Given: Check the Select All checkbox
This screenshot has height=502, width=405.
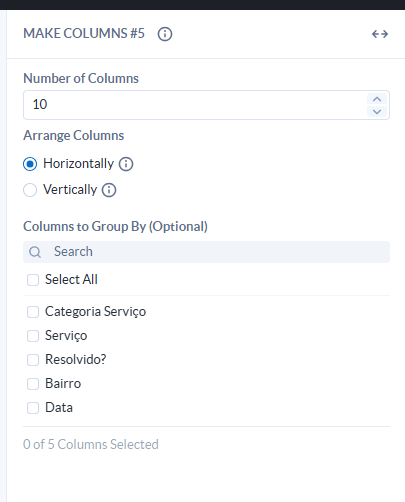Looking at the screenshot, I should click(x=33, y=280).
